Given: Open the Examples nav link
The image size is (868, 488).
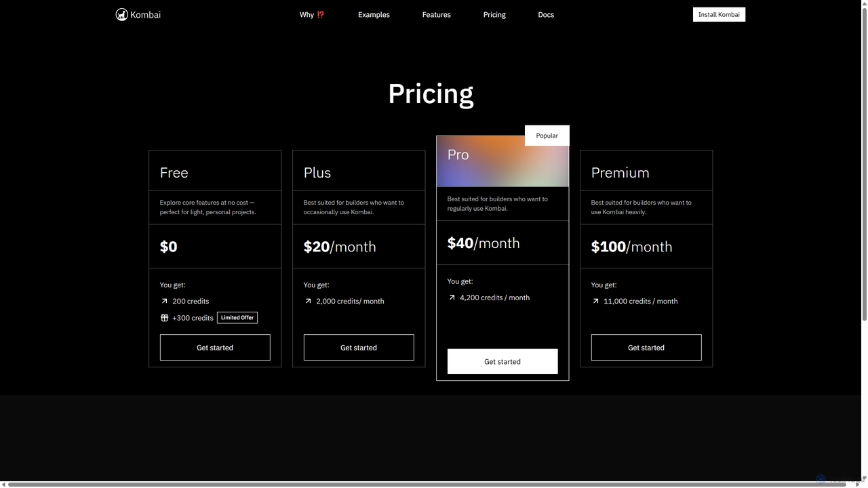Looking at the screenshot, I should tap(374, 14).
